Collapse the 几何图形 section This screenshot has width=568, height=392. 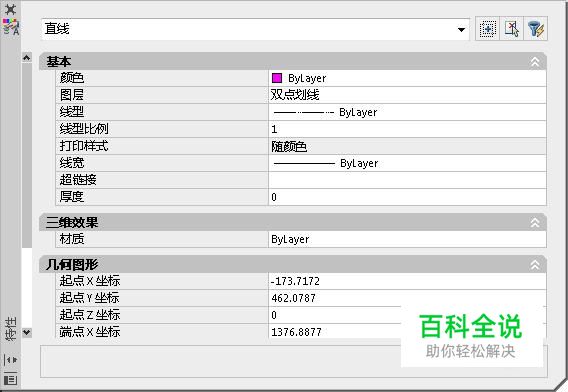pyautogui.click(x=535, y=265)
